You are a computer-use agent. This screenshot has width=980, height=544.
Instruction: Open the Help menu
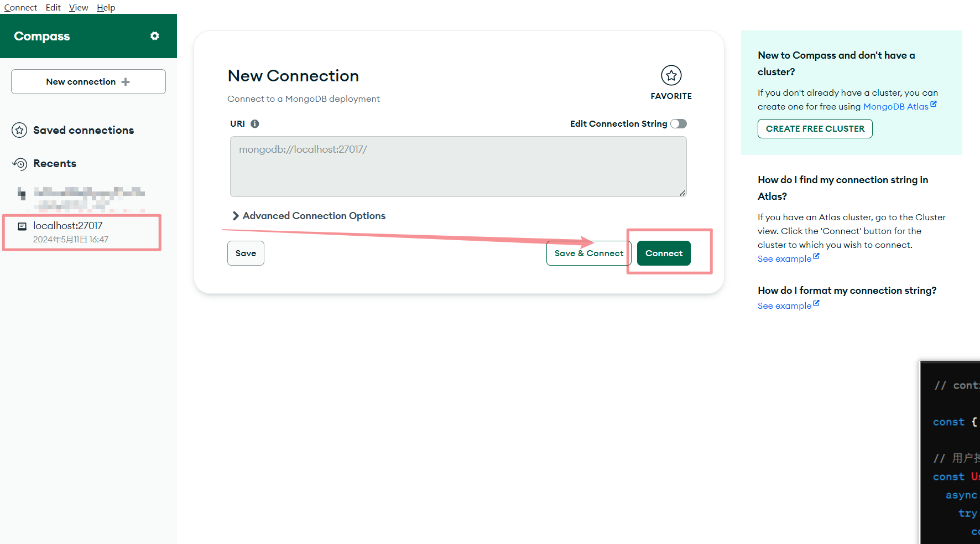coord(106,7)
